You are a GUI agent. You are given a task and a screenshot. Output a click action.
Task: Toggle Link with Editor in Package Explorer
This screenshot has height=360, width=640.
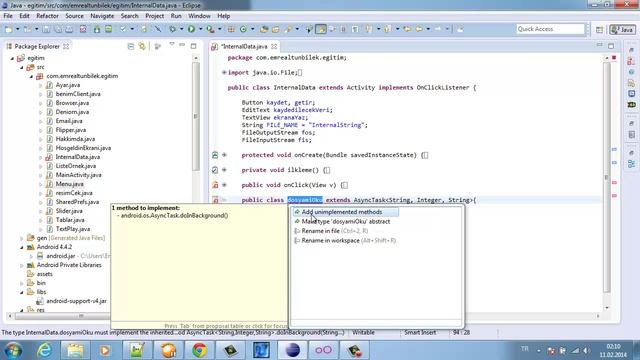click(142, 47)
